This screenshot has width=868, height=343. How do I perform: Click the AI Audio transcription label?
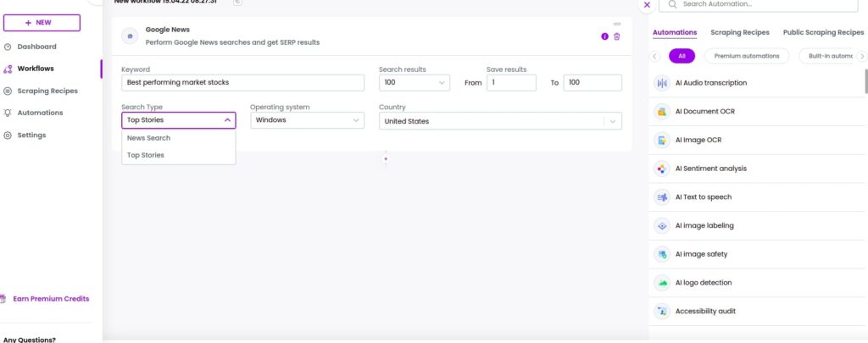[711, 83]
